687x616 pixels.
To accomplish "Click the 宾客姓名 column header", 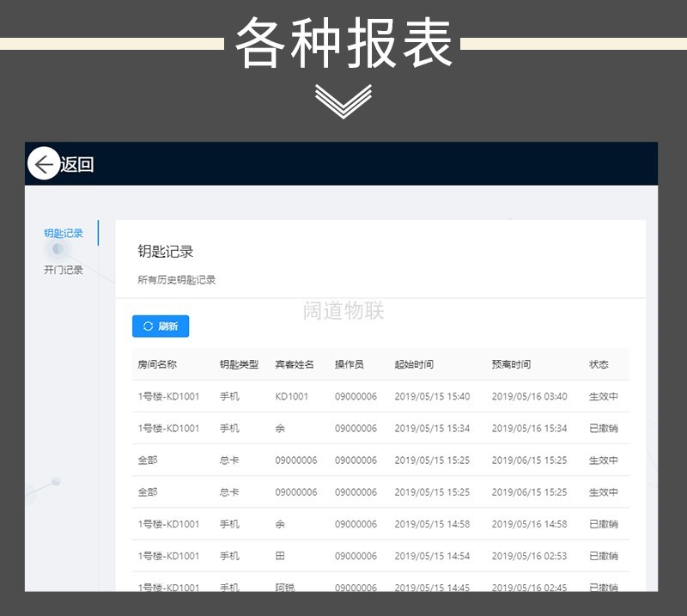I will coord(295,364).
